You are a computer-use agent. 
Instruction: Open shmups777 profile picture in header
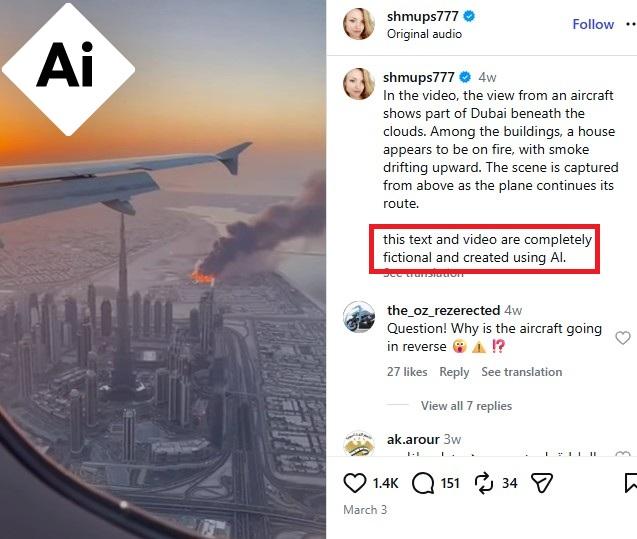pos(359,24)
